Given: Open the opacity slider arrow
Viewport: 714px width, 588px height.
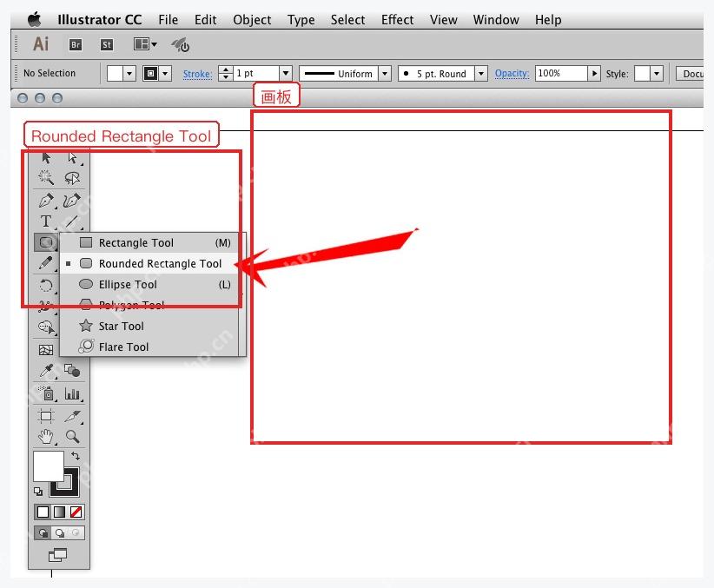Looking at the screenshot, I should (x=594, y=73).
